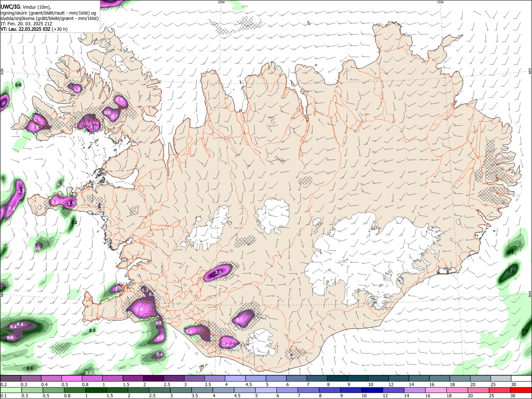
Task: Click the '0.2' label in upper legend row
Action: click(4, 384)
